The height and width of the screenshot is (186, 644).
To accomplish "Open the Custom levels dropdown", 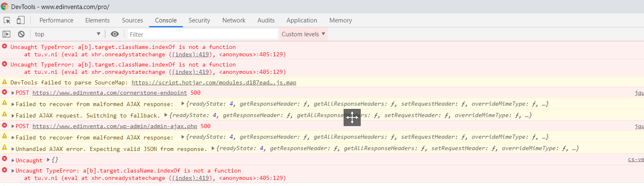I will pyautogui.click(x=303, y=34).
